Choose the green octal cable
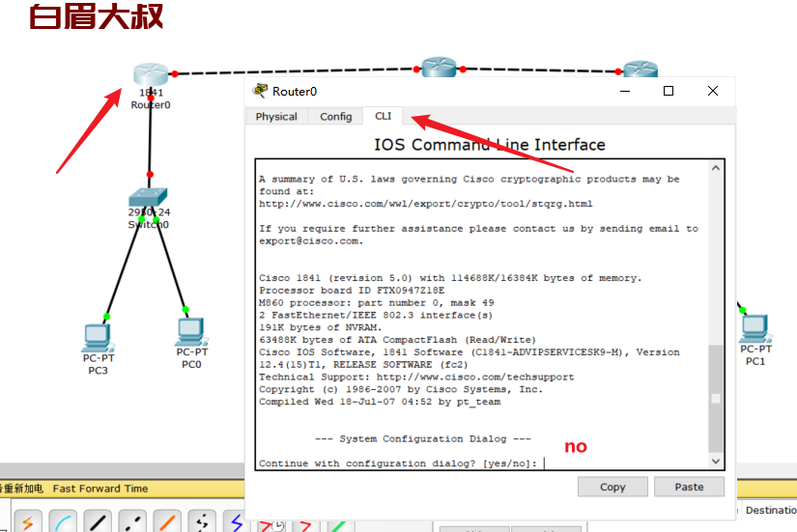Screen dimensions: 797x532 tap(339, 525)
